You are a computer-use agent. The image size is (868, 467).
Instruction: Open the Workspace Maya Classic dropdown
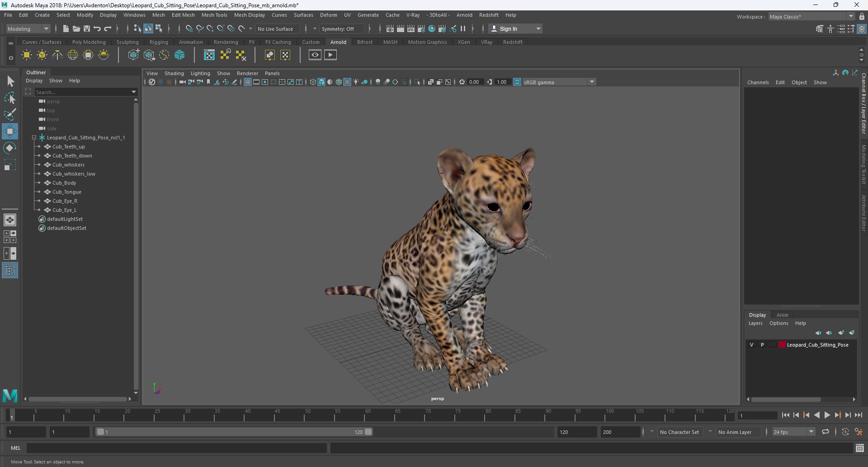[811, 17]
